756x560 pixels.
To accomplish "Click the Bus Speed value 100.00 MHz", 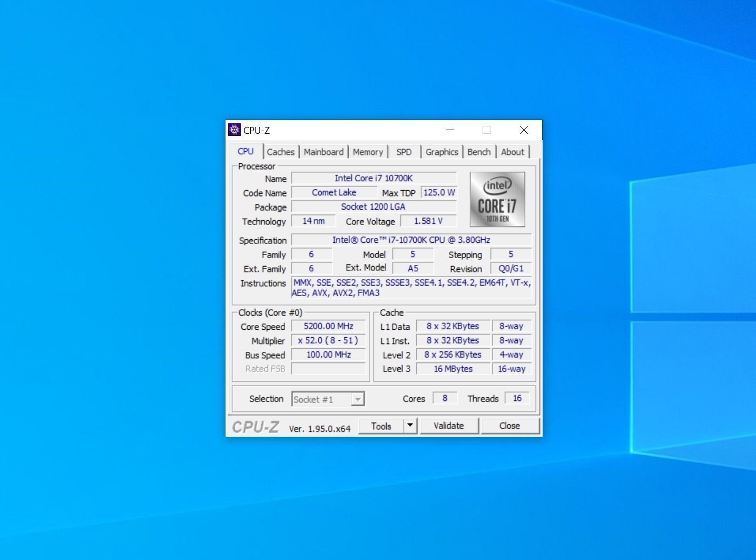I will 329,355.
